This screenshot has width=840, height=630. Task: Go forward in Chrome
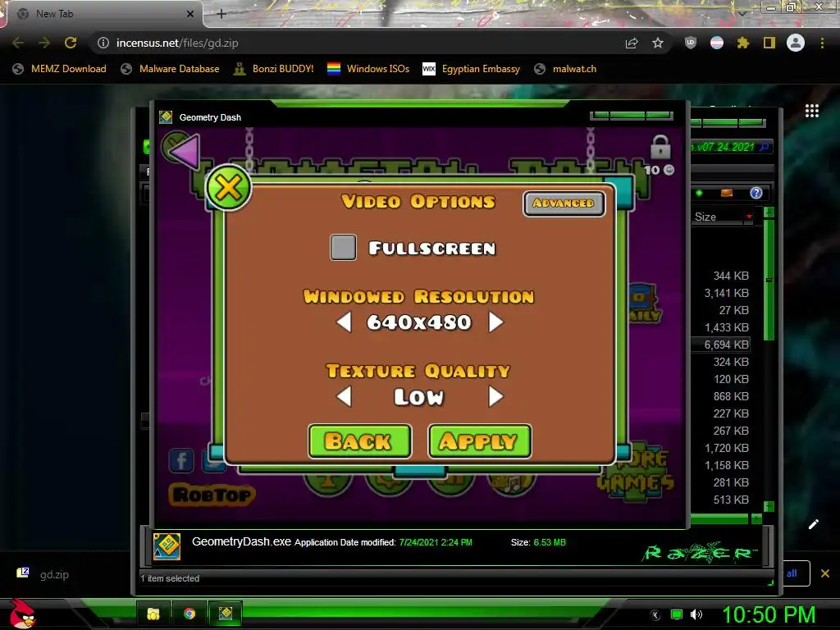click(x=44, y=43)
